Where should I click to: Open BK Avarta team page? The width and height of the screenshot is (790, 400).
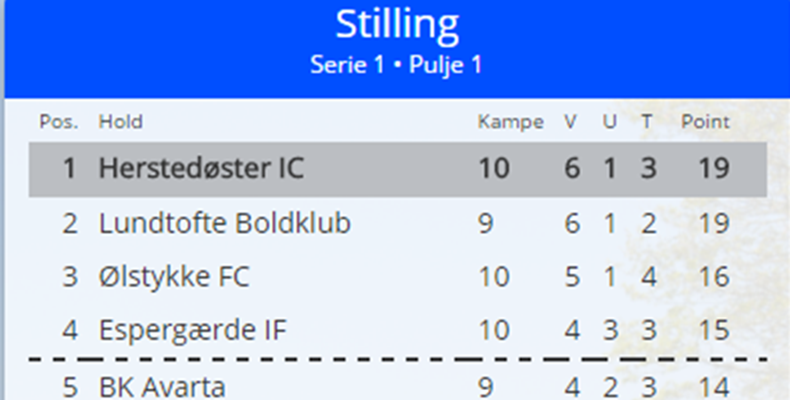[162, 387]
